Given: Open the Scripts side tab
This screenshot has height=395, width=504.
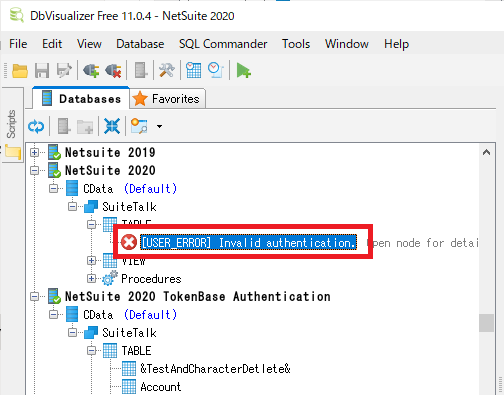Looking at the screenshot, I should (12, 124).
